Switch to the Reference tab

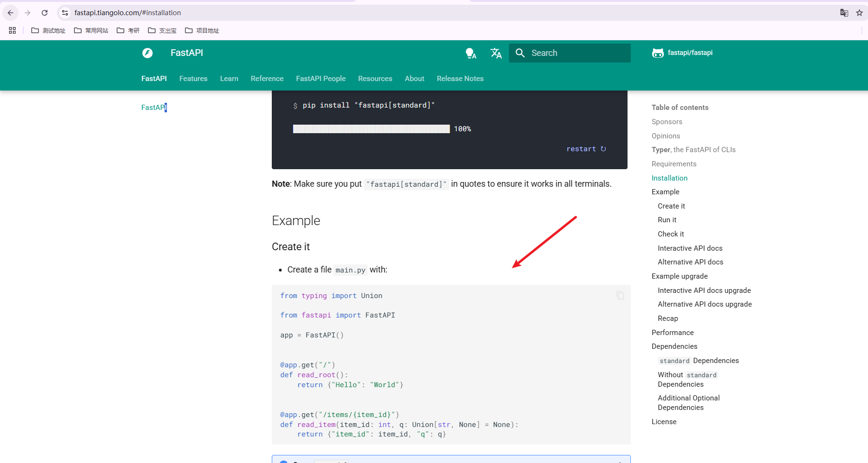pos(267,79)
